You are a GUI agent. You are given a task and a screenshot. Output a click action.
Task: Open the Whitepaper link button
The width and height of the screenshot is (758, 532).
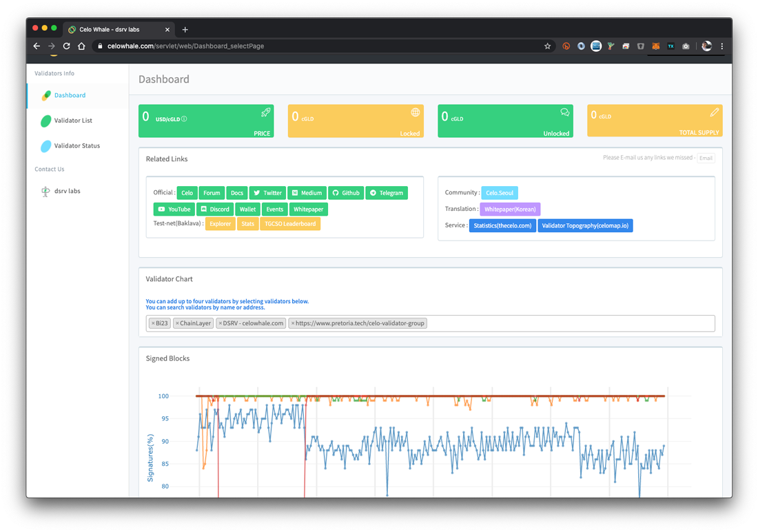(309, 209)
